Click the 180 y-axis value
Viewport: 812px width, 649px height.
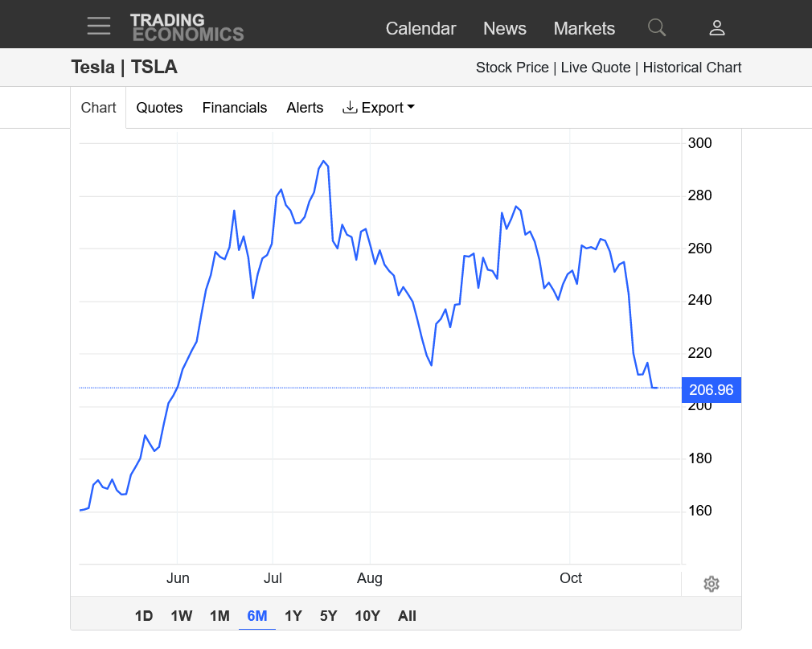coord(699,458)
